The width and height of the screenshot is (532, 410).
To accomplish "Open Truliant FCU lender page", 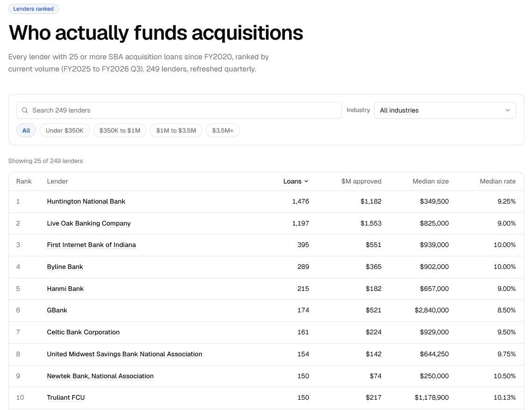I will point(66,397).
